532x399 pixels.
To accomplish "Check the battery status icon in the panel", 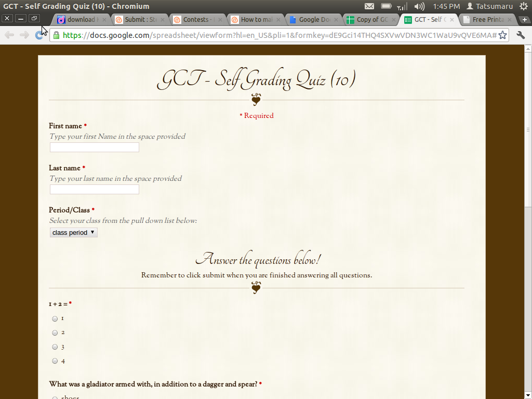I will (385, 6).
